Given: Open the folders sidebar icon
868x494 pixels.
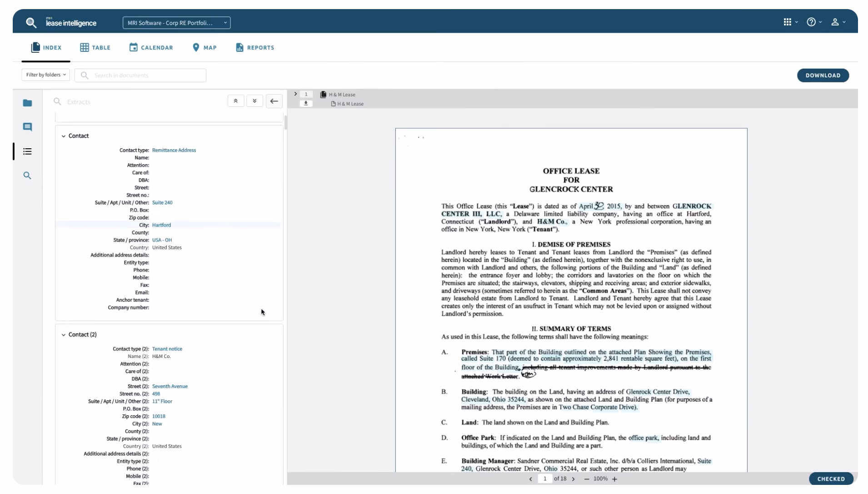Looking at the screenshot, I should 27,103.
